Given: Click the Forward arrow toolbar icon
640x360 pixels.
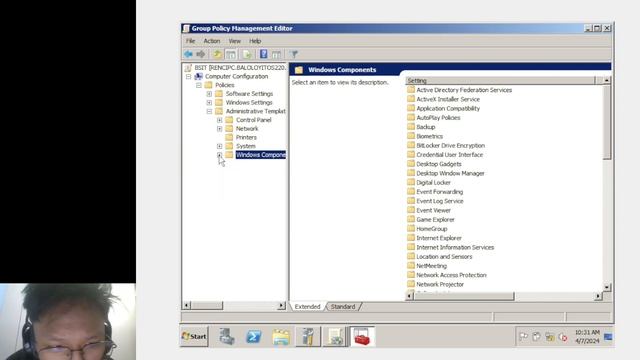Looking at the screenshot, I should (201, 54).
